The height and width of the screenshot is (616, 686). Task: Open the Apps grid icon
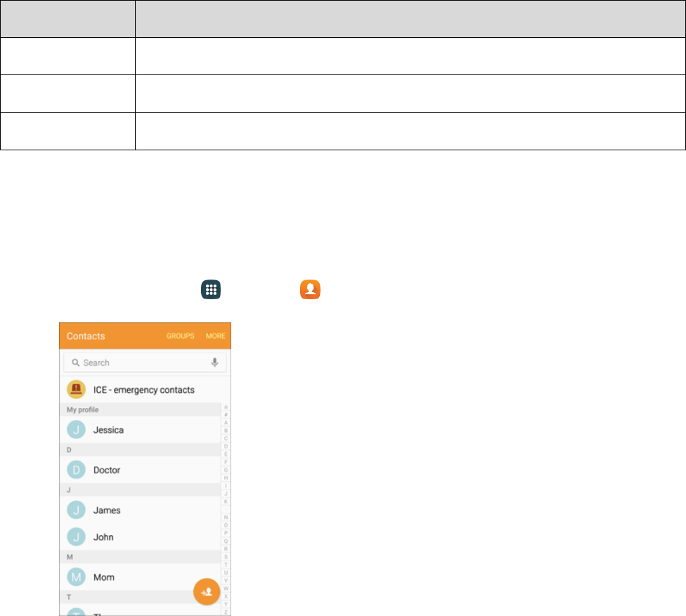[x=211, y=289]
